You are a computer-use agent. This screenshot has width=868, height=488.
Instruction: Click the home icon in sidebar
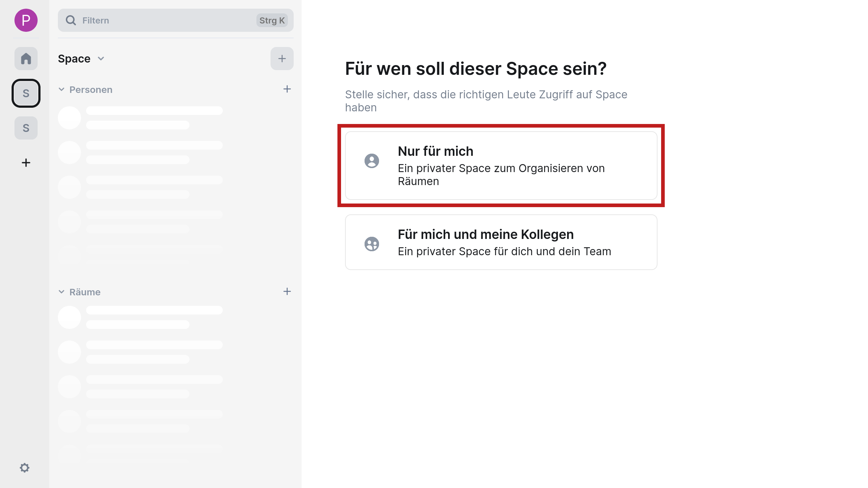point(26,59)
